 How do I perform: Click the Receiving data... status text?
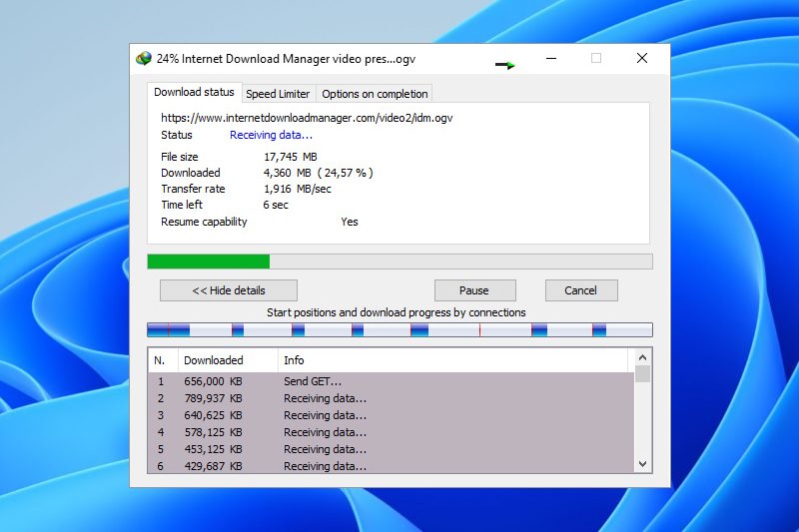[x=271, y=135]
